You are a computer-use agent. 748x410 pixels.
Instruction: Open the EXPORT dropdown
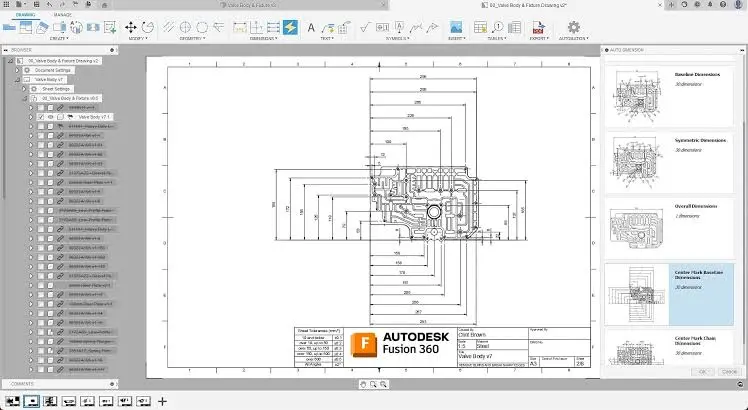click(x=539, y=38)
